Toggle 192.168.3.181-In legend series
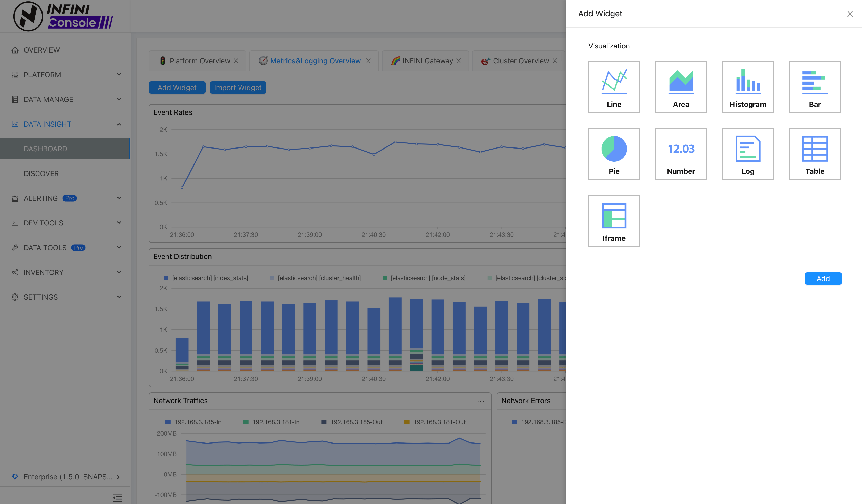 [271, 422]
